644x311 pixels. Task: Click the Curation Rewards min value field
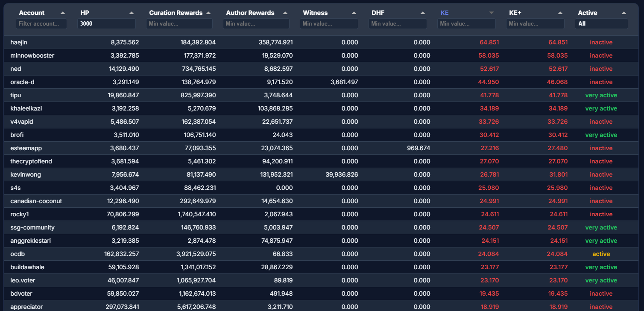pos(179,24)
